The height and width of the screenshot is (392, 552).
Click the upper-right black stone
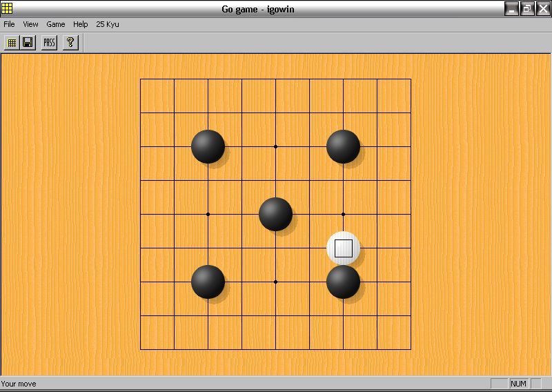343,146
